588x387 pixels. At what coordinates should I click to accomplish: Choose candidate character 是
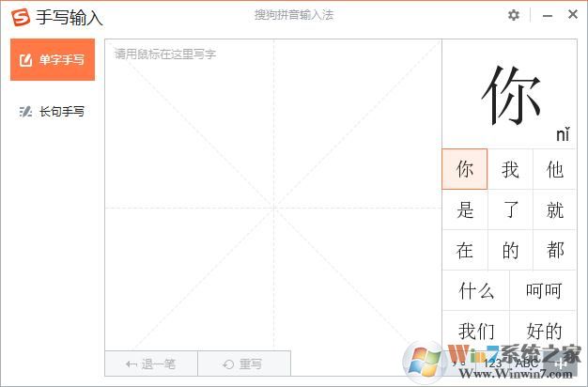coord(465,209)
